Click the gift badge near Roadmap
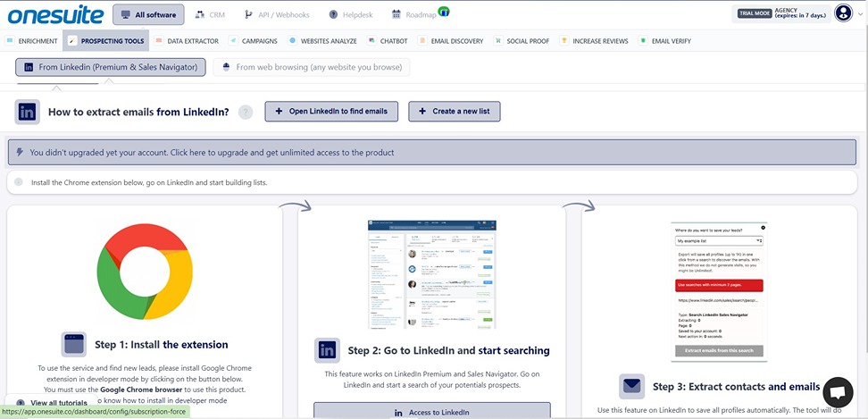 [x=444, y=11]
